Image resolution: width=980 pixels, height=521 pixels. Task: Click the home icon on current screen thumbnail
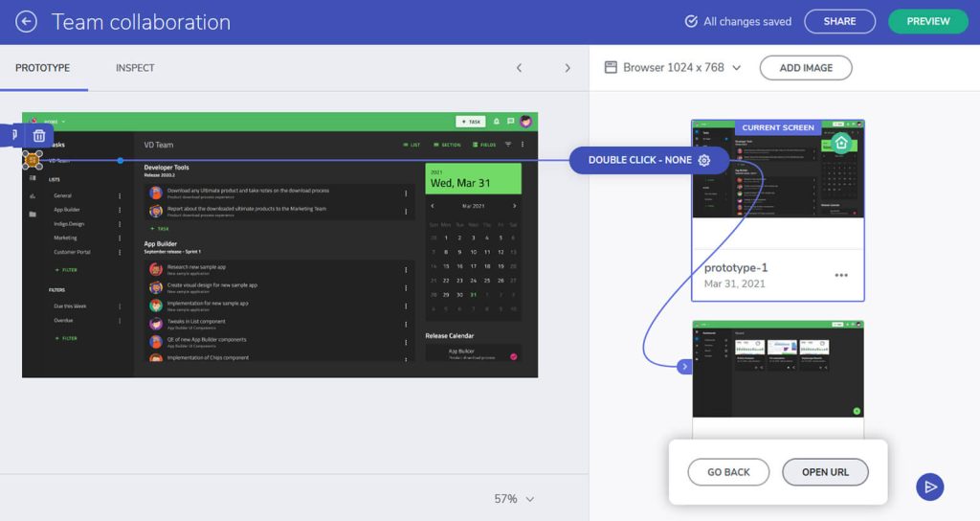tap(841, 143)
